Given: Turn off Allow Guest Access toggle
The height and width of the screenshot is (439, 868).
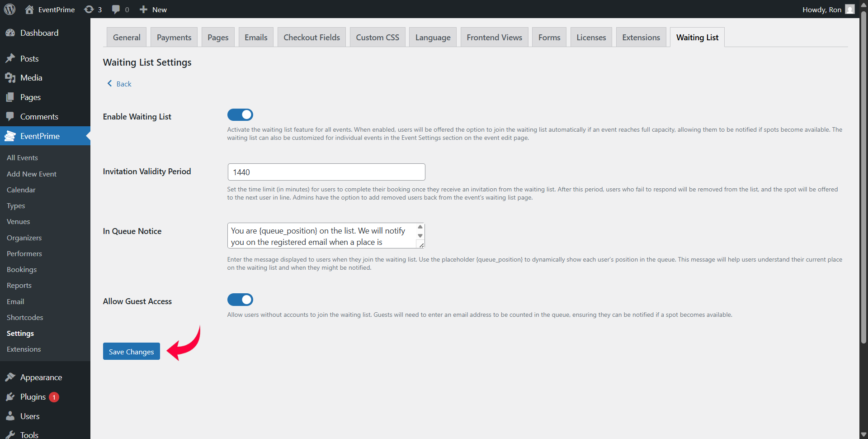Looking at the screenshot, I should (x=240, y=300).
